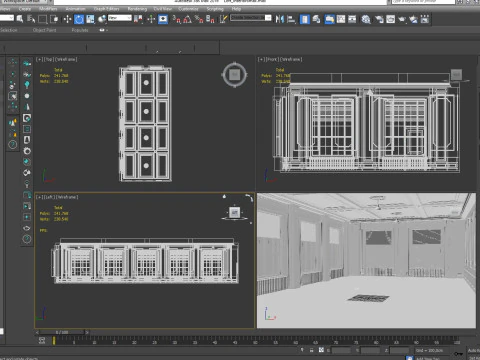
Task: Open the Graph Editors menu
Action: pos(106,9)
